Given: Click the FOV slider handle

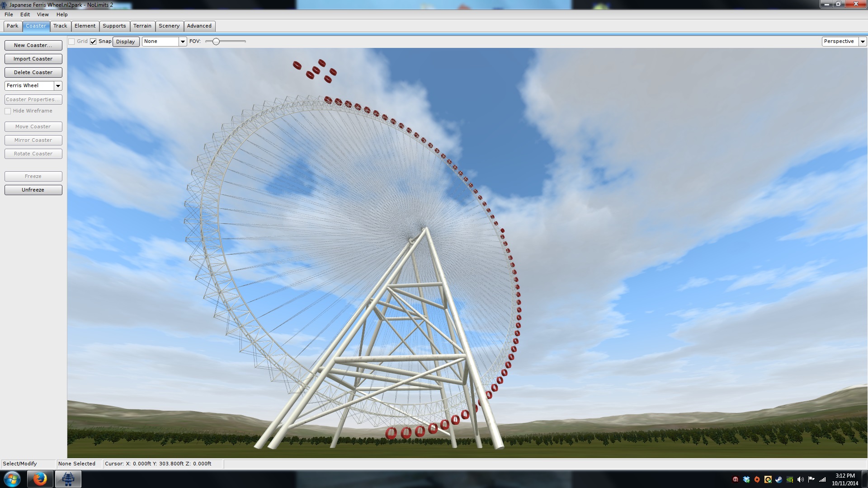Looking at the screenshot, I should tap(216, 42).
